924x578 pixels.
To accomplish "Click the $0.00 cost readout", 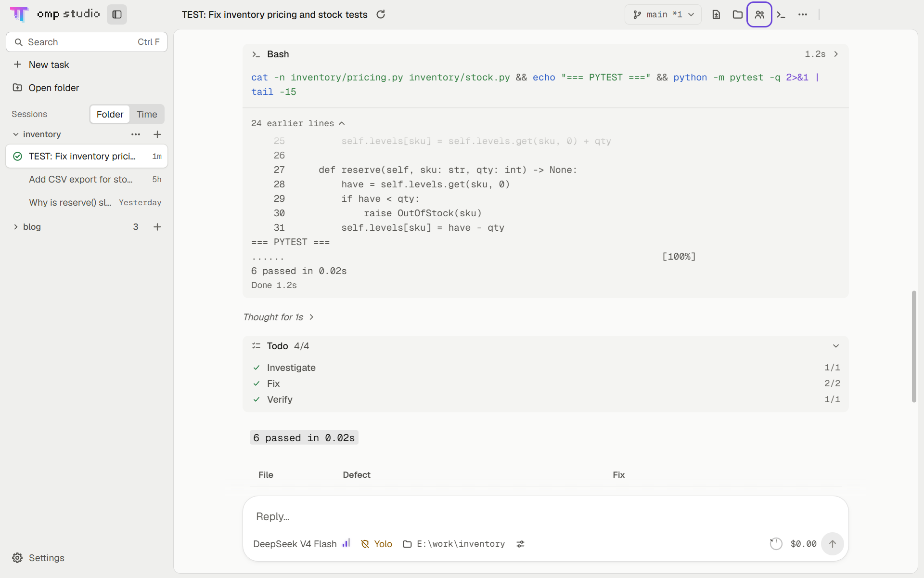I will click(803, 544).
